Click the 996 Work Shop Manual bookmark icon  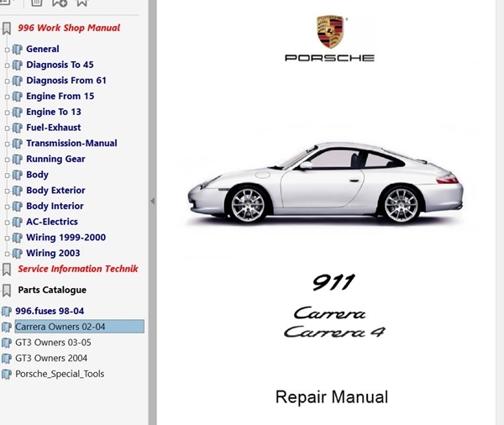(7, 29)
